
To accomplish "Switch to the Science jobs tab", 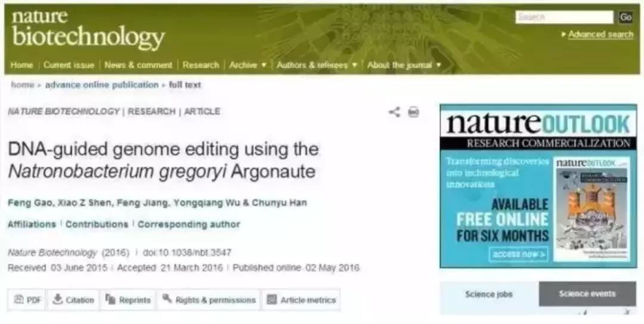I will (x=489, y=294).
